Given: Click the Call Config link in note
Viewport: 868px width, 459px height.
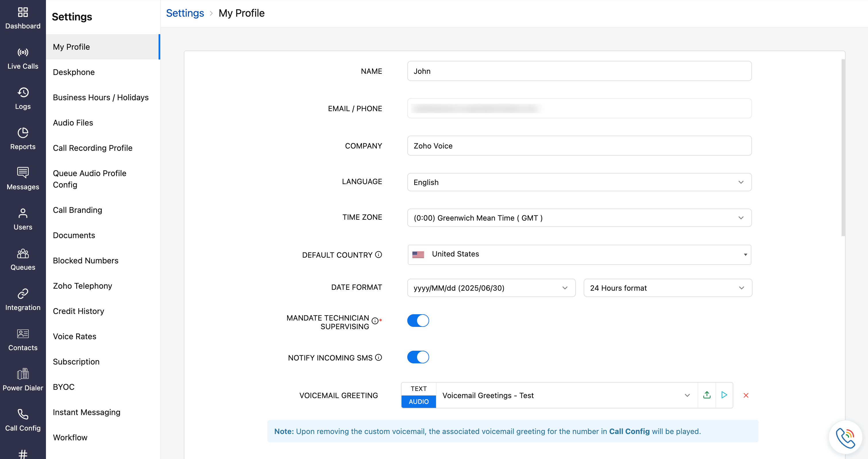Looking at the screenshot, I should pyautogui.click(x=629, y=431).
